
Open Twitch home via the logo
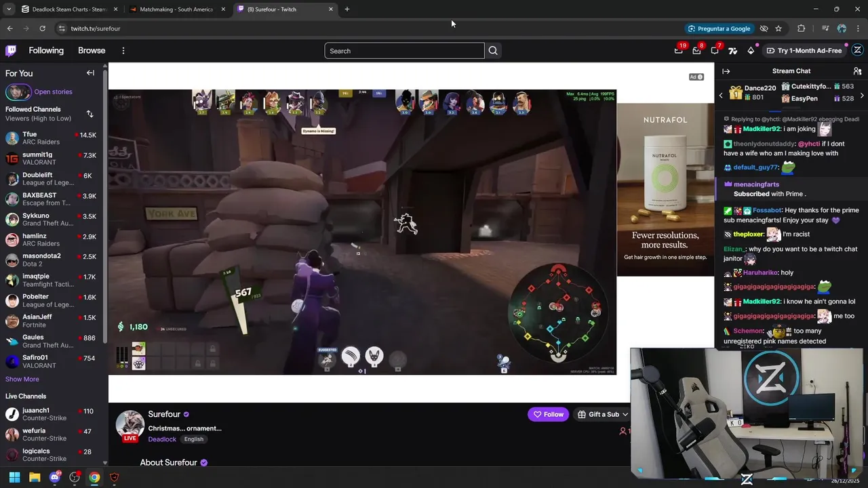click(x=11, y=50)
